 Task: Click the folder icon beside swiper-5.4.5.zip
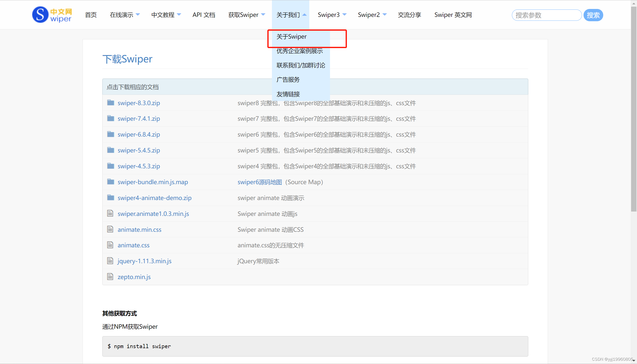pyautogui.click(x=111, y=150)
